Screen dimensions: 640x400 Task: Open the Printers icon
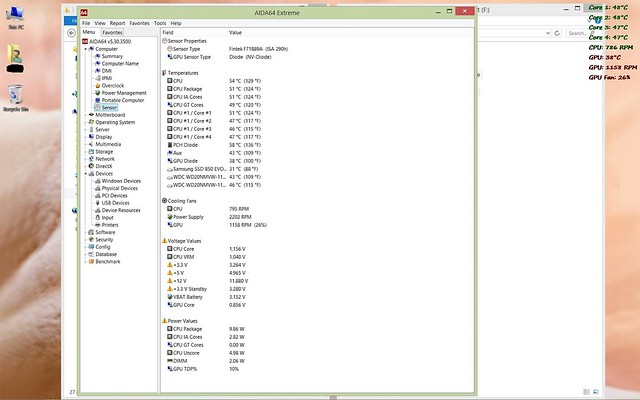point(98,225)
